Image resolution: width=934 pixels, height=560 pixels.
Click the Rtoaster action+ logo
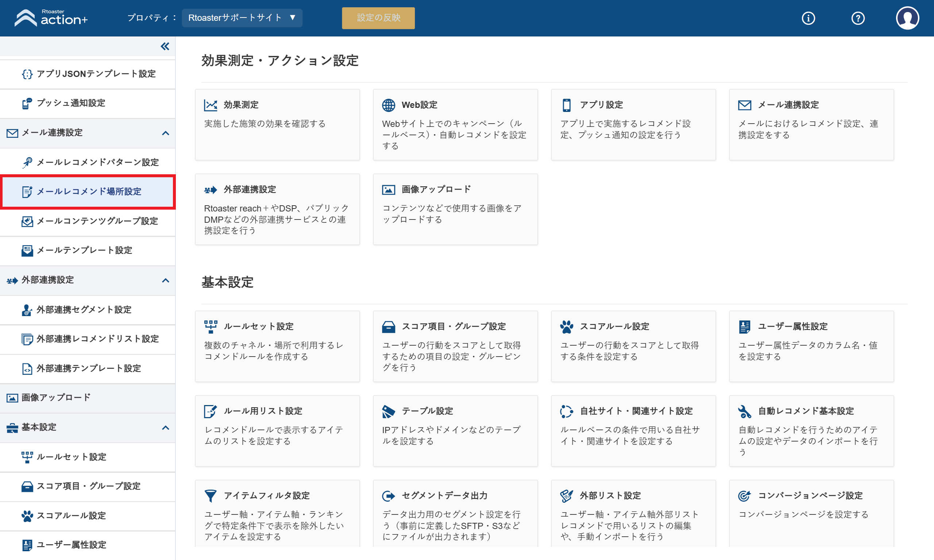point(51,18)
